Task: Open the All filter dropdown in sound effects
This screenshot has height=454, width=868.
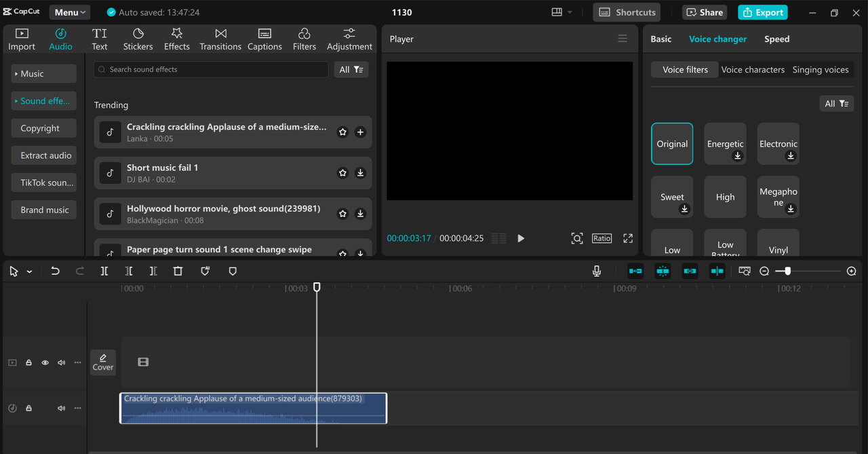Action: [351, 69]
